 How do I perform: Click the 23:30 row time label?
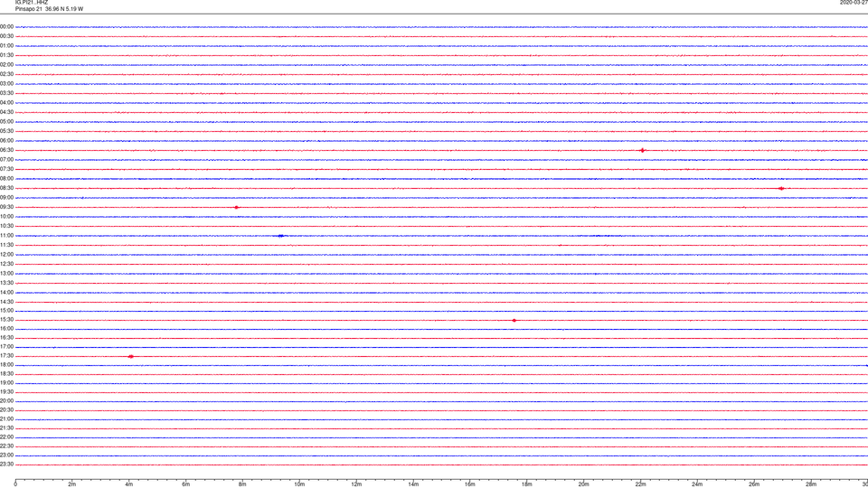point(6,465)
